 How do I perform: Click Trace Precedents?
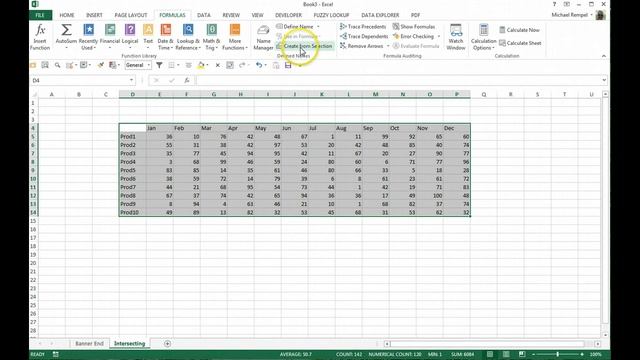(x=363, y=27)
